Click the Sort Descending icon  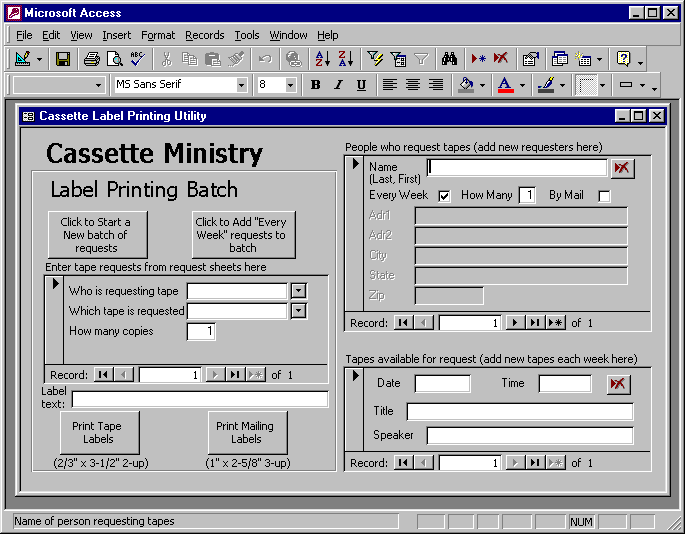click(x=345, y=60)
